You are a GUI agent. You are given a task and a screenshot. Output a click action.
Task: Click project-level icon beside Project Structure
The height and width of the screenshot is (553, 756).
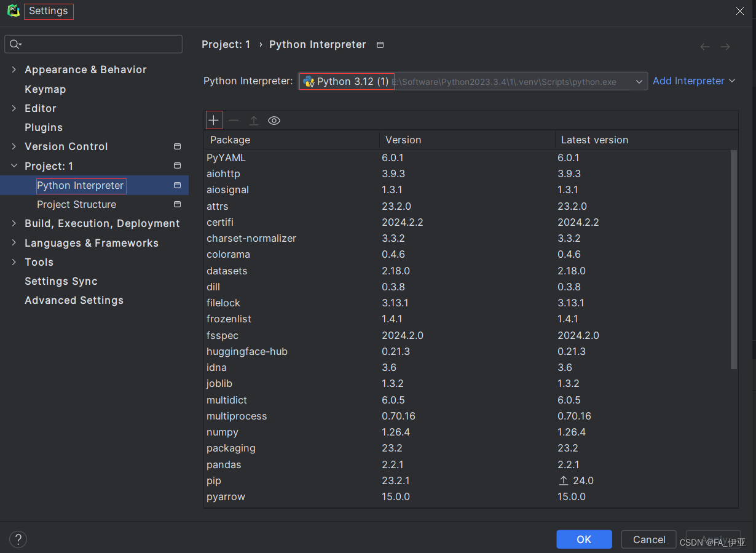point(177,204)
